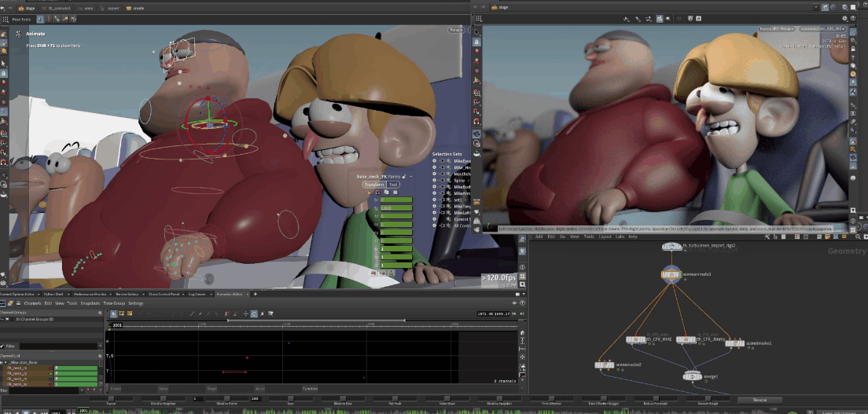Click the magnet snap icon in Parms panel
Image resolution: width=868 pixels, height=414 pixels.
378,192
